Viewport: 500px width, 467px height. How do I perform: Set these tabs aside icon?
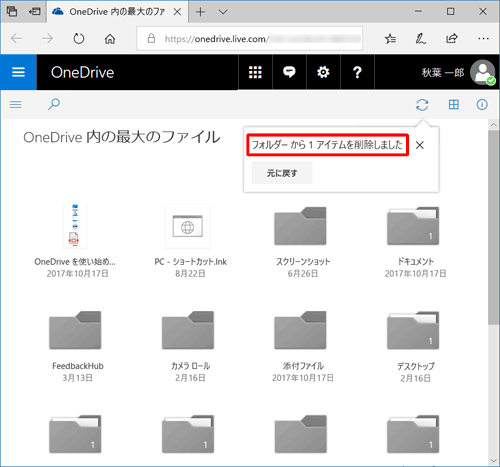click(34, 12)
